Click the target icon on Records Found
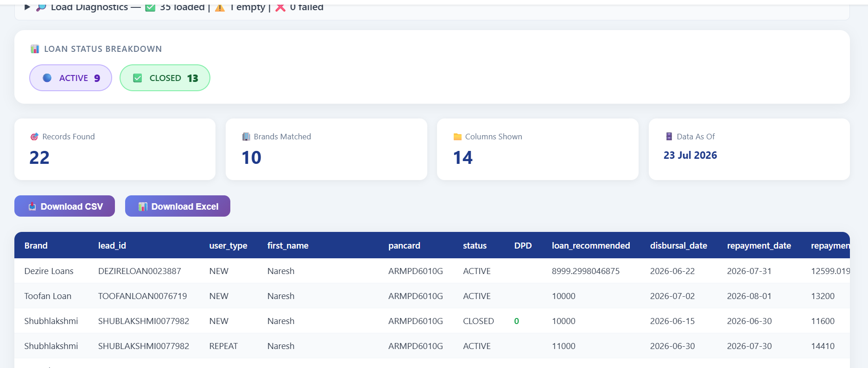Image resolution: width=868 pixels, height=368 pixels. pyautogui.click(x=34, y=137)
